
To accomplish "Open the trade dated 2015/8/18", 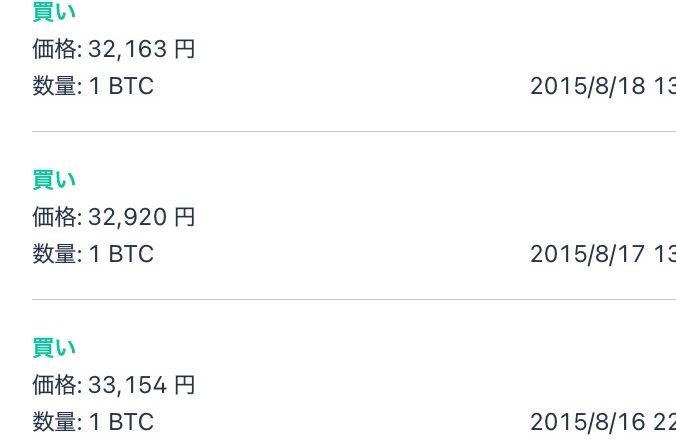I will (x=354, y=65).
